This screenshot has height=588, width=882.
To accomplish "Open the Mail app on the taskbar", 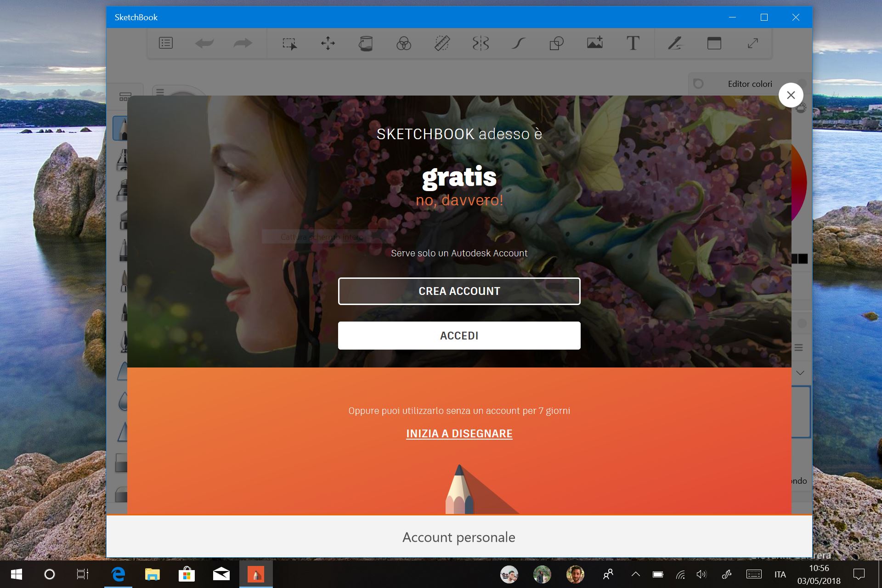I will pos(221,574).
